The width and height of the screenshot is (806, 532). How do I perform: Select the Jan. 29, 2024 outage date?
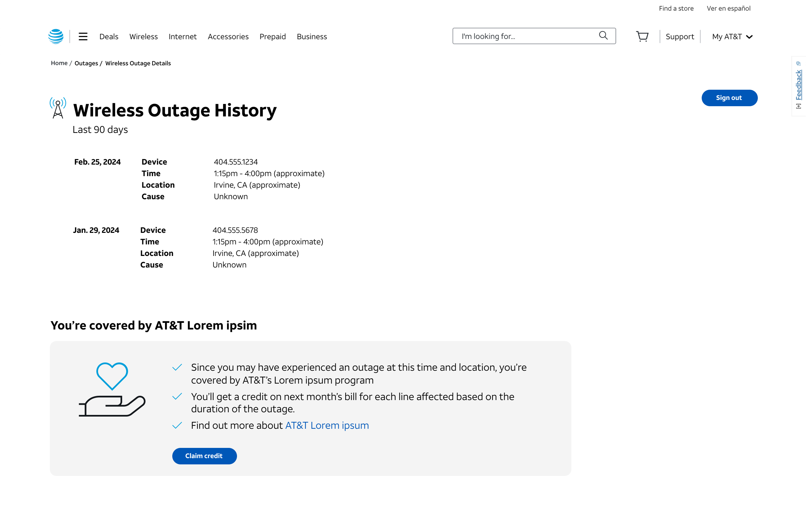pos(96,230)
